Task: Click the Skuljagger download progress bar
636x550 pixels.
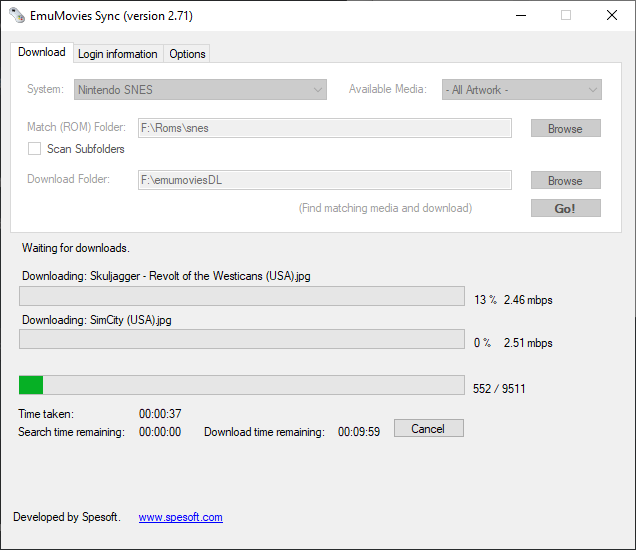Action: 241,296
